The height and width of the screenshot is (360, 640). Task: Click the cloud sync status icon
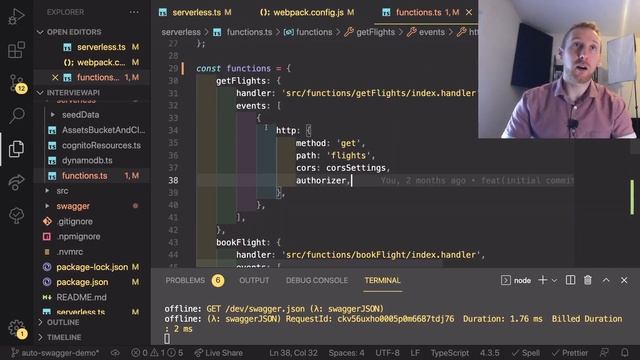tap(115, 353)
